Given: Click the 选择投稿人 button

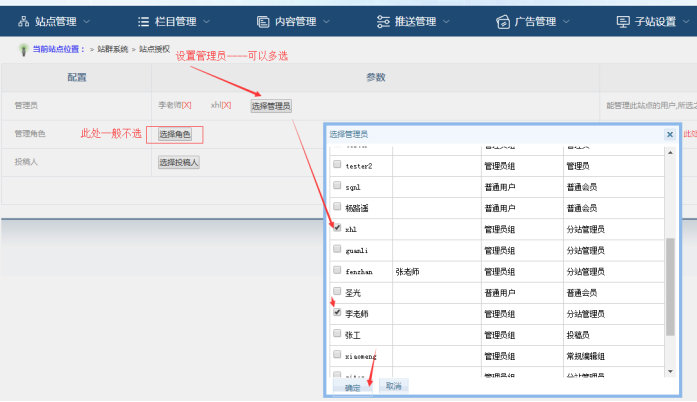Looking at the screenshot, I should pos(179,162).
